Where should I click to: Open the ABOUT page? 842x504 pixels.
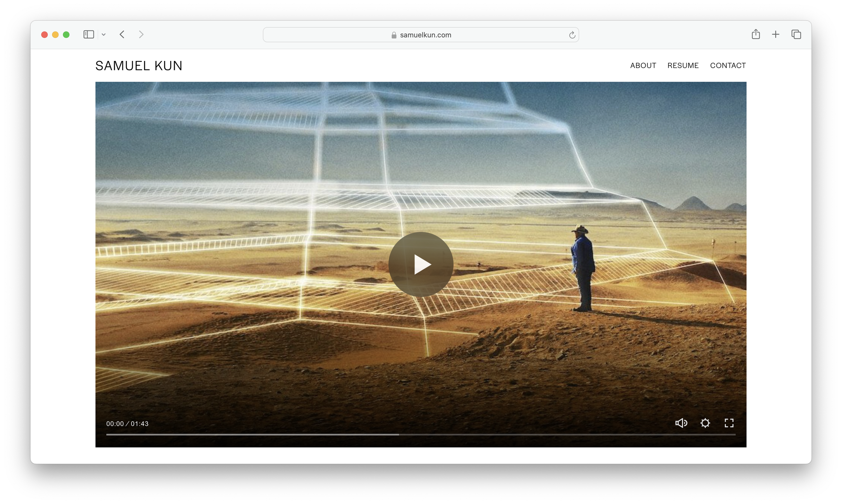click(x=643, y=66)
